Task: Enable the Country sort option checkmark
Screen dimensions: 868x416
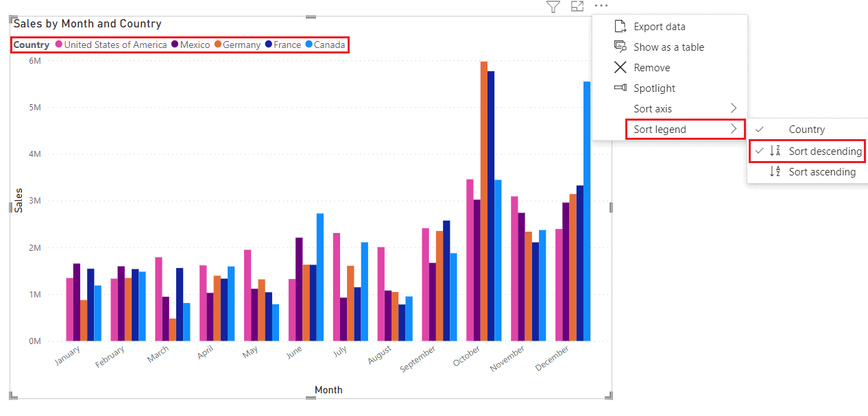Action: pos(759,129)
